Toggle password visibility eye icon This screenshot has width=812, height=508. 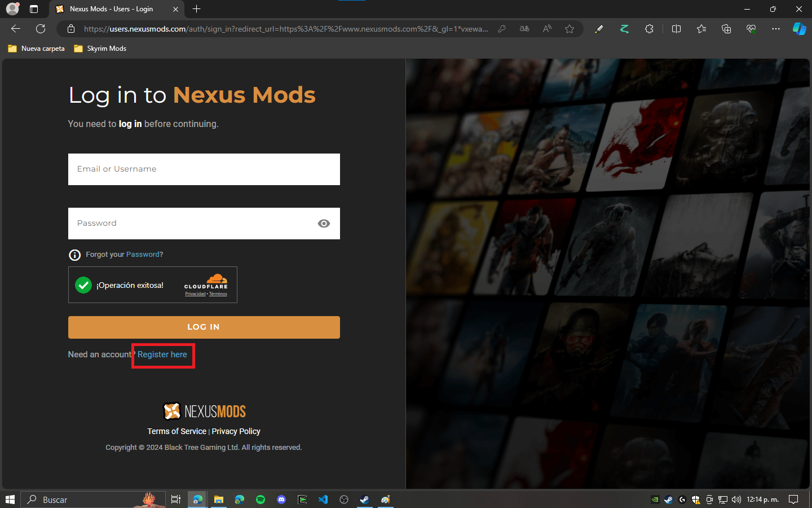pyautogui.click(x=324, y=224)
